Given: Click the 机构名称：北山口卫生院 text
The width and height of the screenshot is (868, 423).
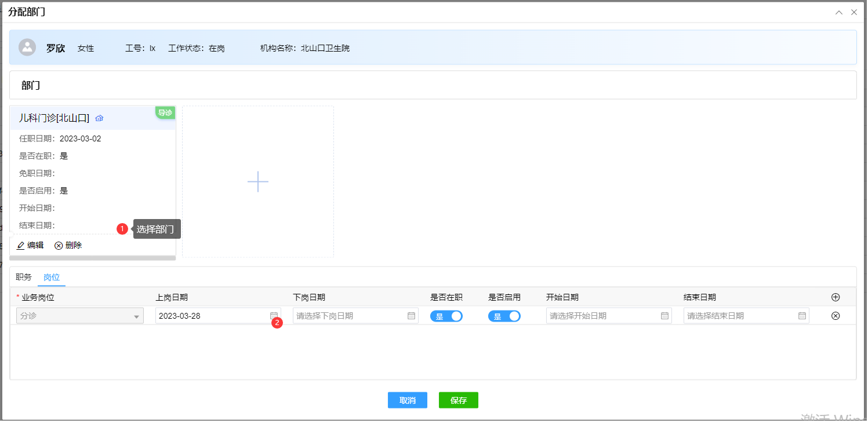Looking at the screenshot, I should coord(305,48).
